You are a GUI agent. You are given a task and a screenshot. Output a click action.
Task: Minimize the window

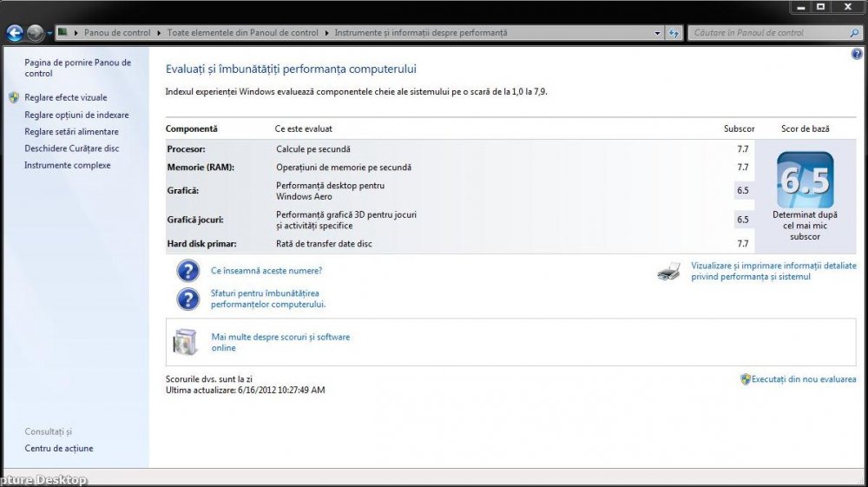pos(801,7)
